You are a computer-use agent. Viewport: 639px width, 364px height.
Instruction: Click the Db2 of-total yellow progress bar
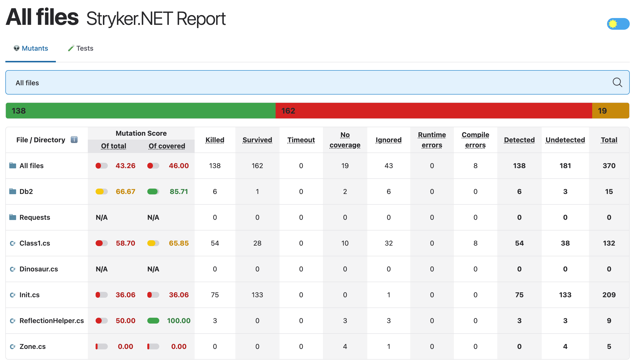[101, 191]
